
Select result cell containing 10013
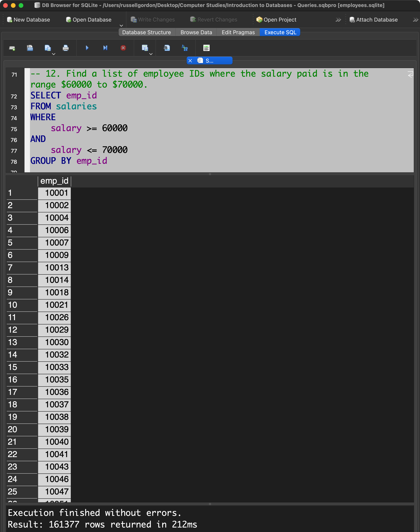(57, 267)
